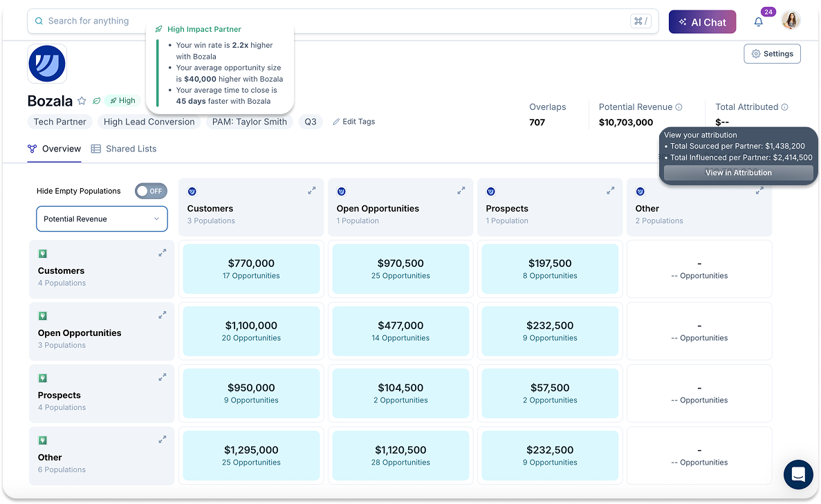Click Bozala icon in Prospects column
This screenshot has height=504, width=821.
[x=490, y=192]
